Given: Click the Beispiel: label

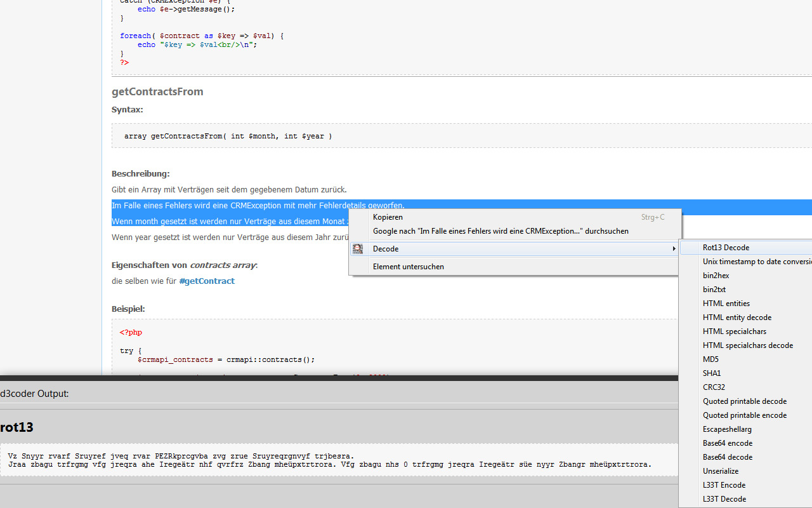Looking at the screenshot, I should 128,309.
